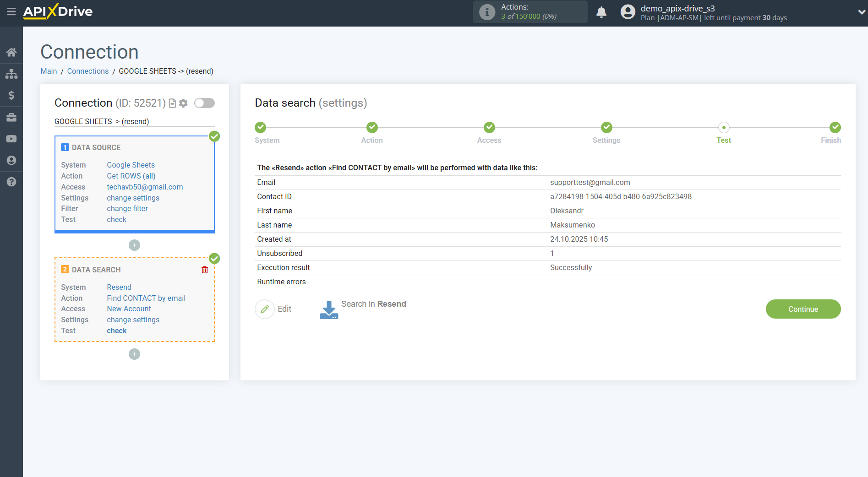Delete the Data Search block via trash icon
The image size is (868, 477).
click(x=205, y=270)
